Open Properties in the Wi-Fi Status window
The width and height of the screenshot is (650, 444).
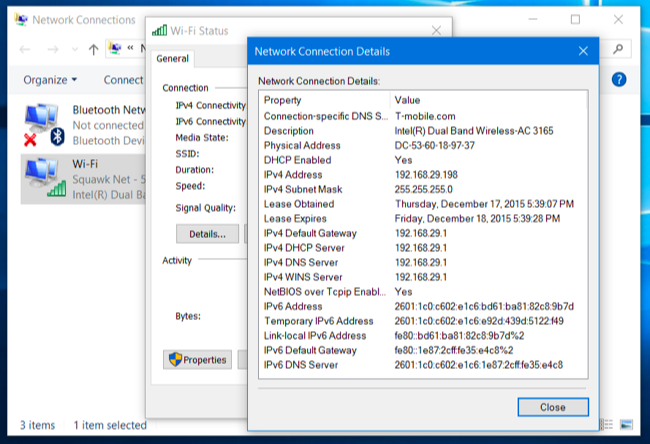(x=198, y=359)
